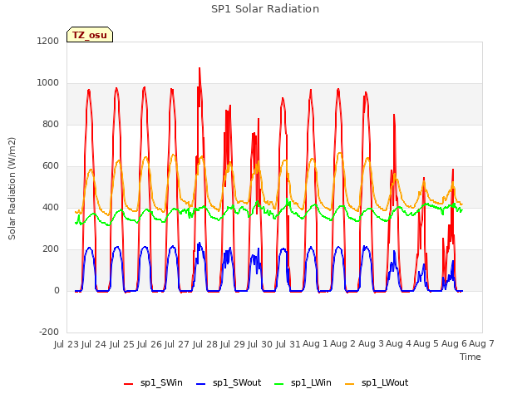Click the -200 y-axis tick label
The image size is (532, 399).
[49, 332]
